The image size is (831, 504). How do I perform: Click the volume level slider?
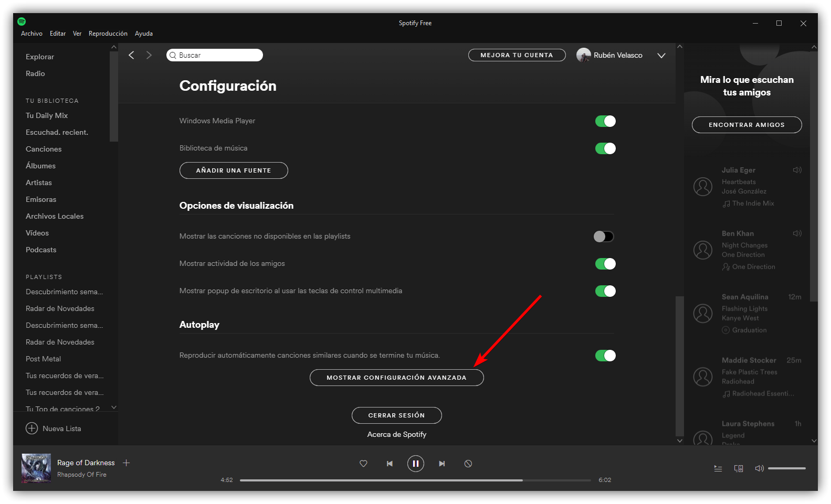tap(786, 468)
